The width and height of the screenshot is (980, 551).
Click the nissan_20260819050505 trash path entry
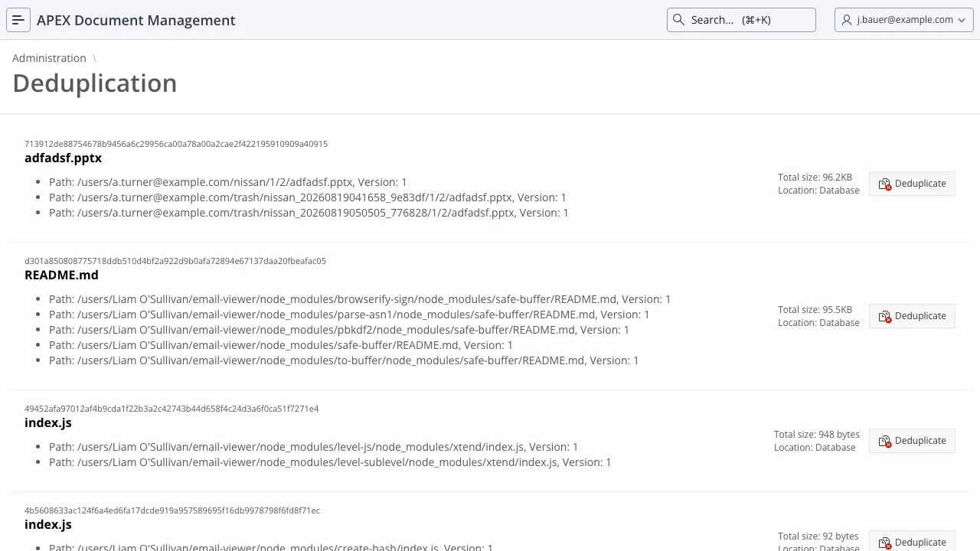click(309, 213)
